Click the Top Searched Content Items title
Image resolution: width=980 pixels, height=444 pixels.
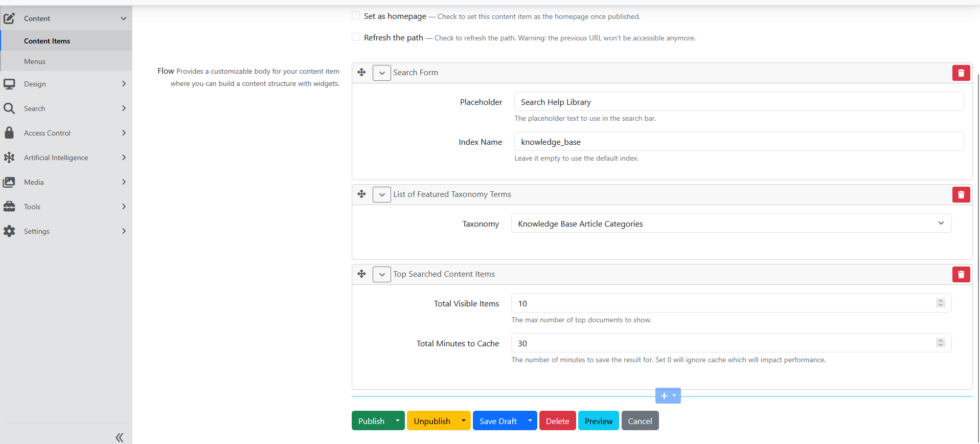coord(444,274)
